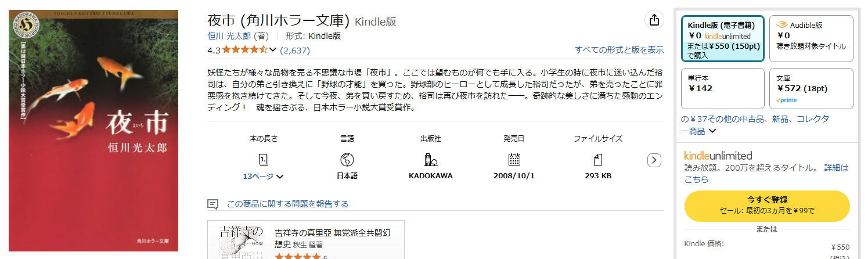Open すべての形式と版を表示 link

click(619, 50)
